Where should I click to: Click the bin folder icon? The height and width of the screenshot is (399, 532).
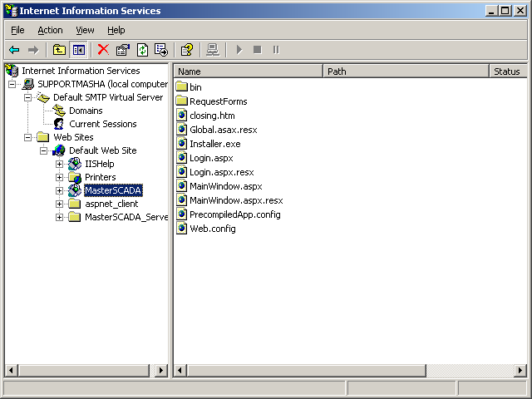[181, 86]
